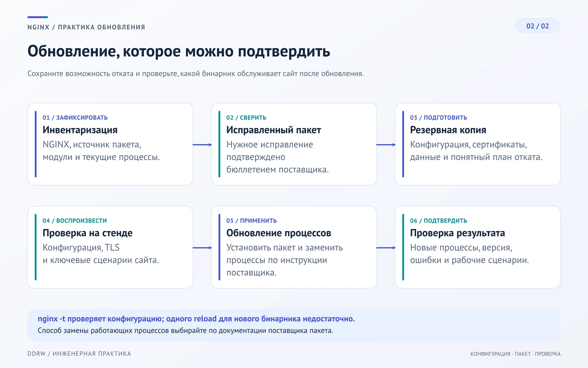This screenshot has width=588, height=368.
Task: Click the description starting "Конфигурация, TLS"
Action: 101,254
